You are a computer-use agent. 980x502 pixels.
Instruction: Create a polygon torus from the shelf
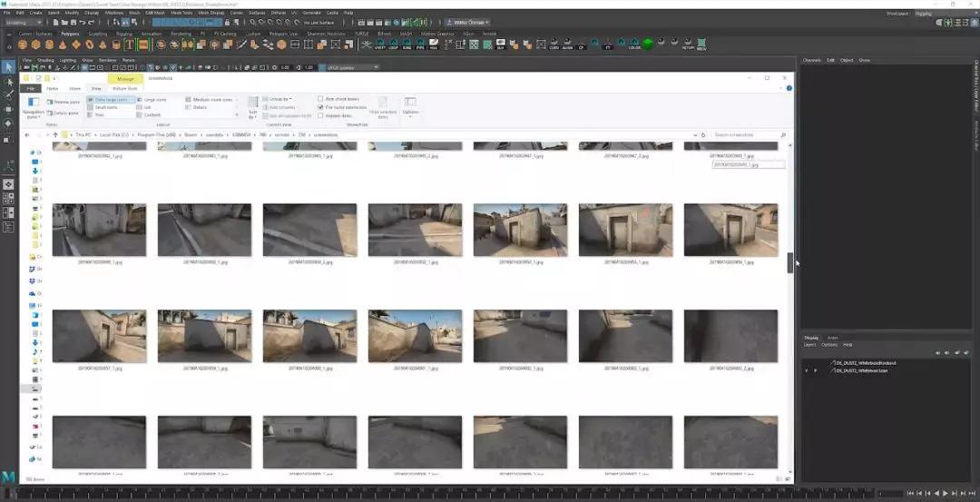(89, 44)
